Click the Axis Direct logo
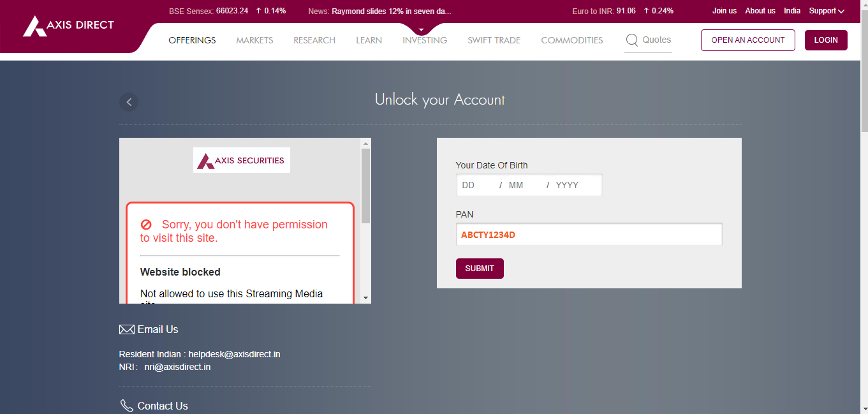The image size is (868, 414). pos(68,26)
